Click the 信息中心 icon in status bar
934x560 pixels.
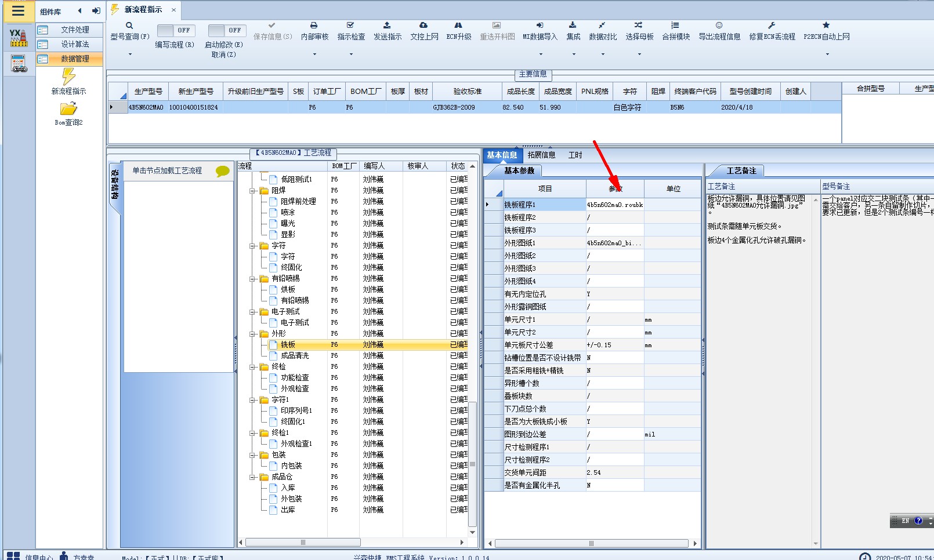[13, 557]
